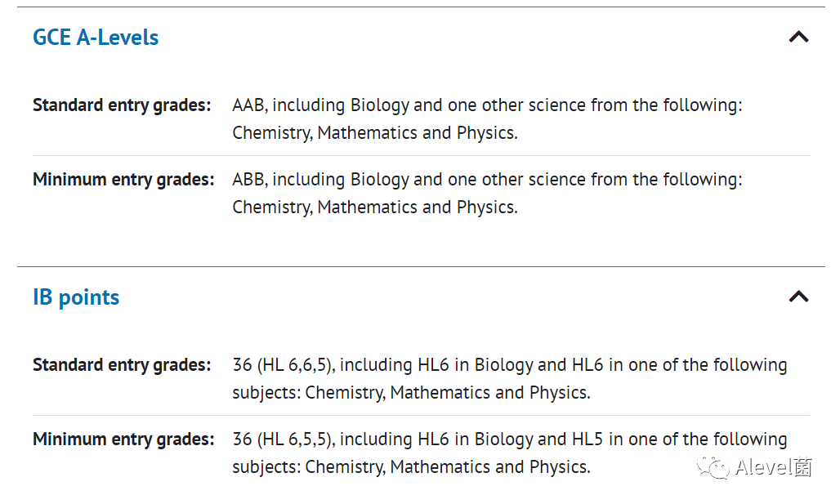Collapse the IB points section chevron
840x504 pixels.
(x=798, y=297)
